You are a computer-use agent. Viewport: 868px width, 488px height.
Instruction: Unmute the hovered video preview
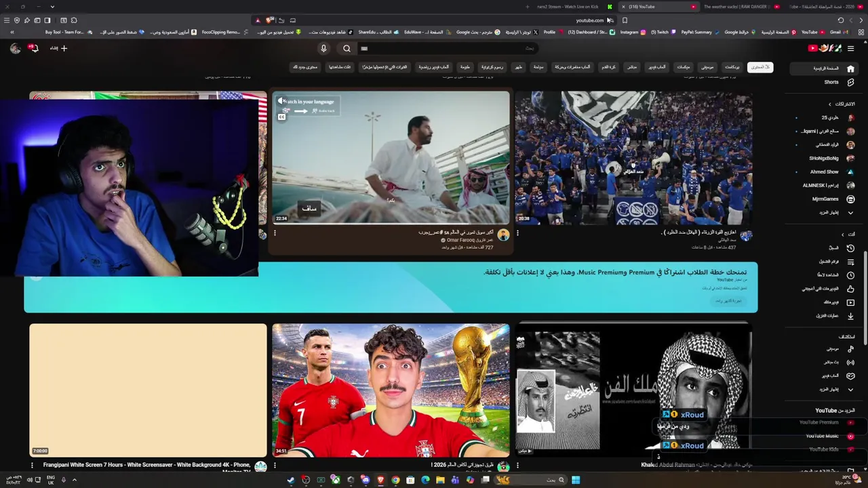point(281,102)
